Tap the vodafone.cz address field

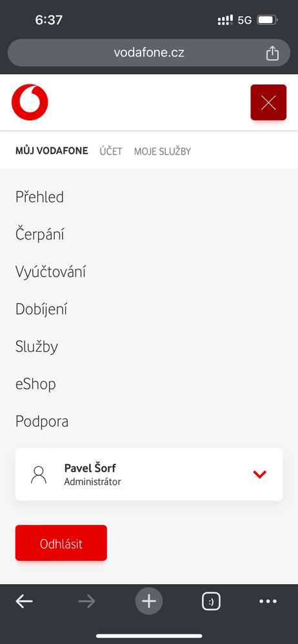click(149, 53)
